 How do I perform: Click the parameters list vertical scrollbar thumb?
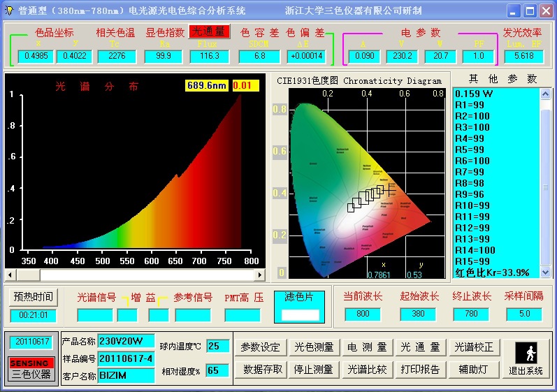click(545, 187)
